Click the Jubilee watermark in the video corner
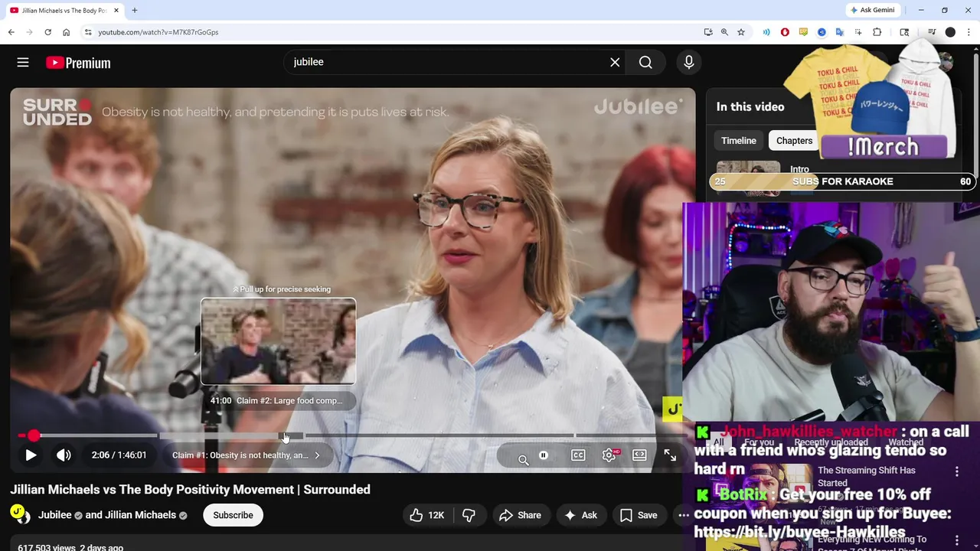Viewport: 980px width, 551px height. coord(672,409)
